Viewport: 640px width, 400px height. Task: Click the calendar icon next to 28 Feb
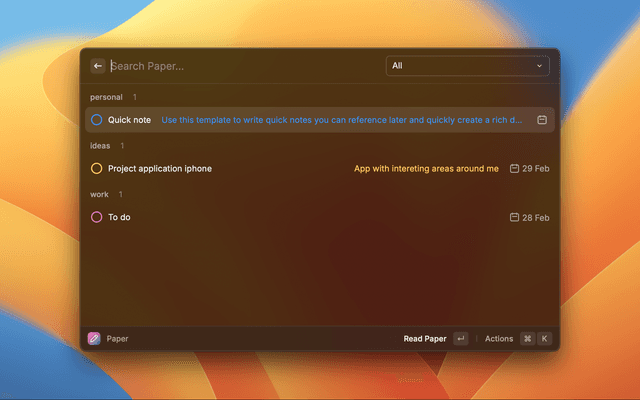515,217
